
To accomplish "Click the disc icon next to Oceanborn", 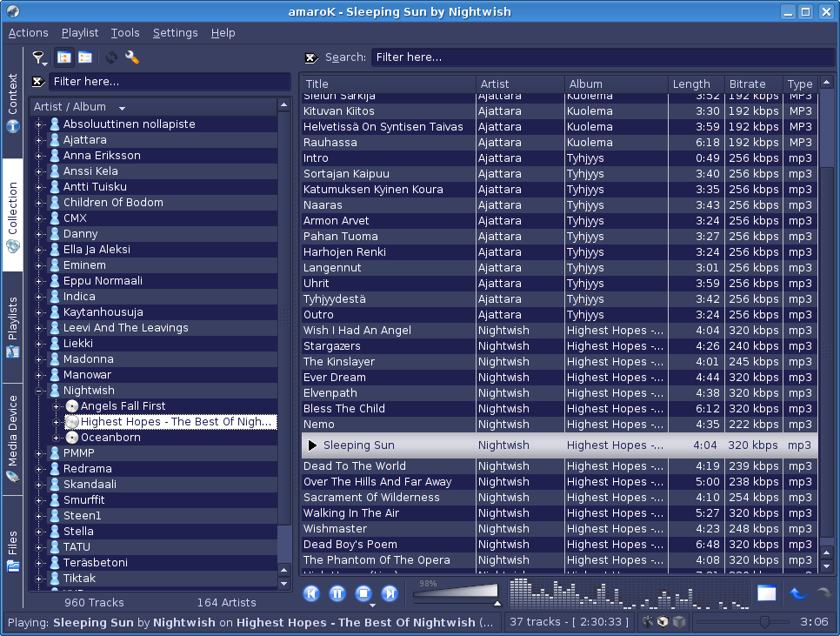I will 72,438.
